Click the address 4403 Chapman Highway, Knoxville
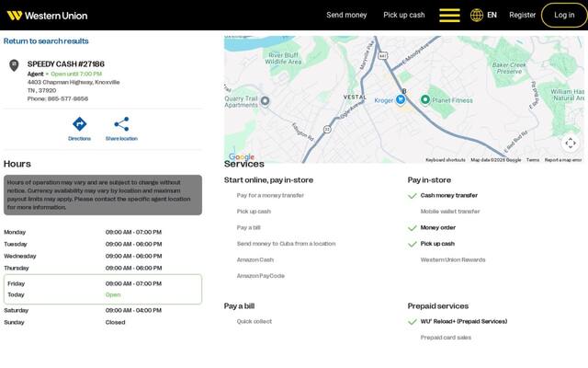 (x=73, y=82)
